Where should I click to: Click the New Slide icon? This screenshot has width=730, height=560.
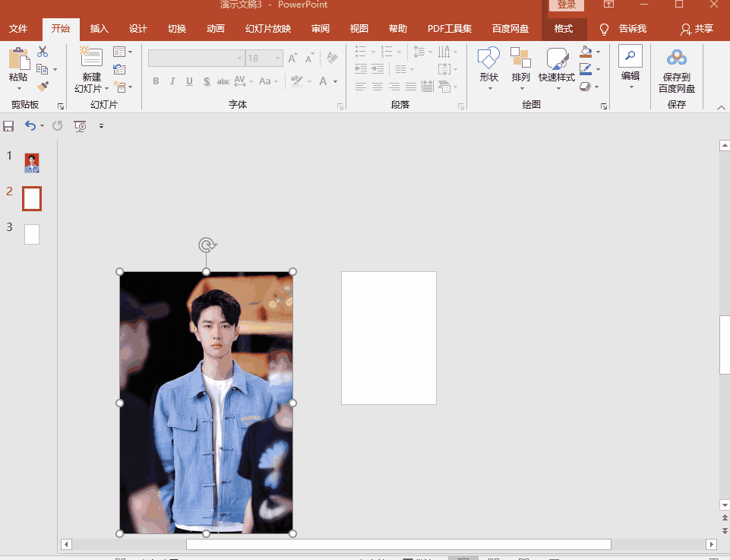(x=91, y=57)
